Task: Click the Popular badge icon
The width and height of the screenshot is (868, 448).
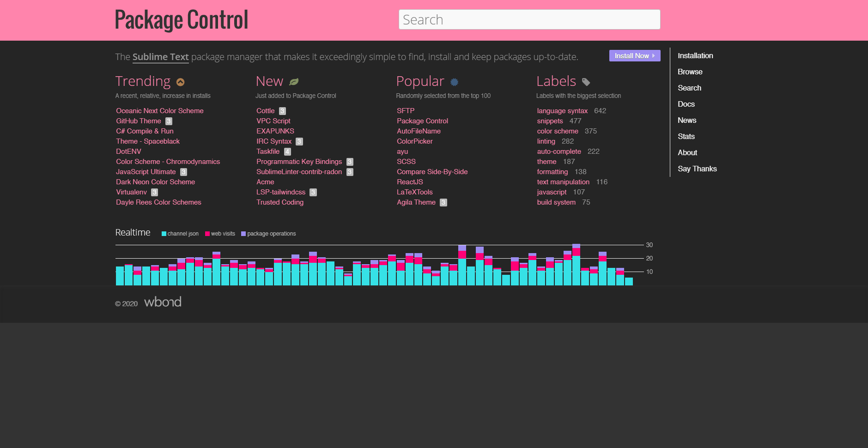Action: [455, 82]
